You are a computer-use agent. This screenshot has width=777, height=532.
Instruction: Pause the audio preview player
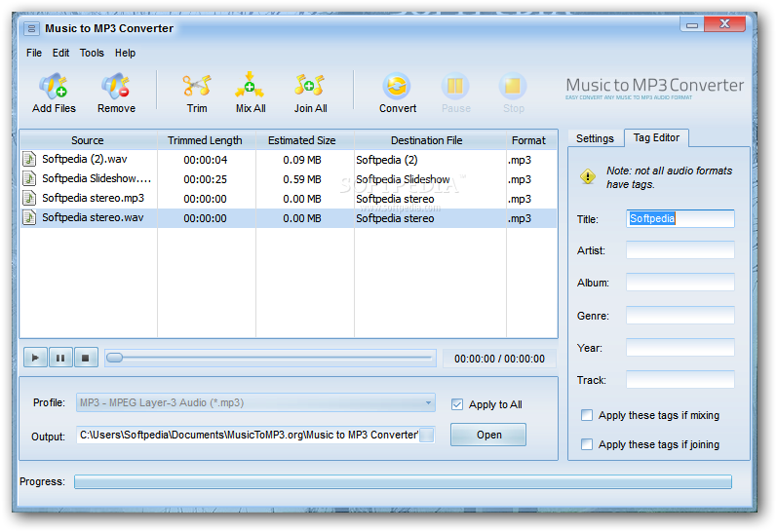[60, 358]
